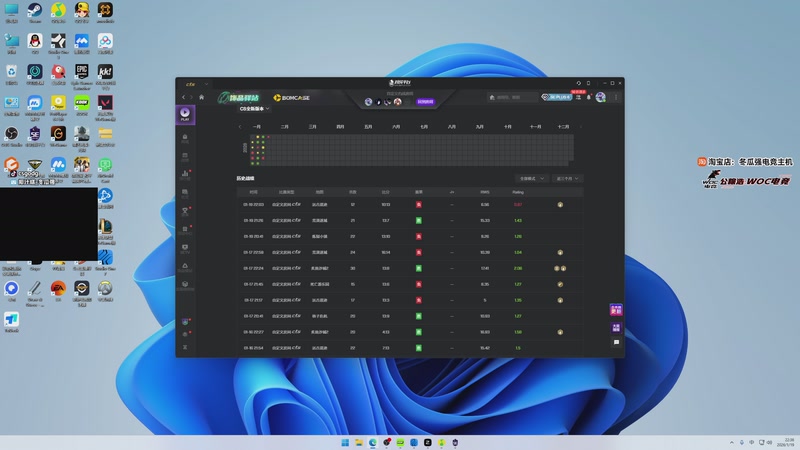Click the blue PLUS membership badge
The height and width of the screenshot is (450, 800).
[557, 97]
